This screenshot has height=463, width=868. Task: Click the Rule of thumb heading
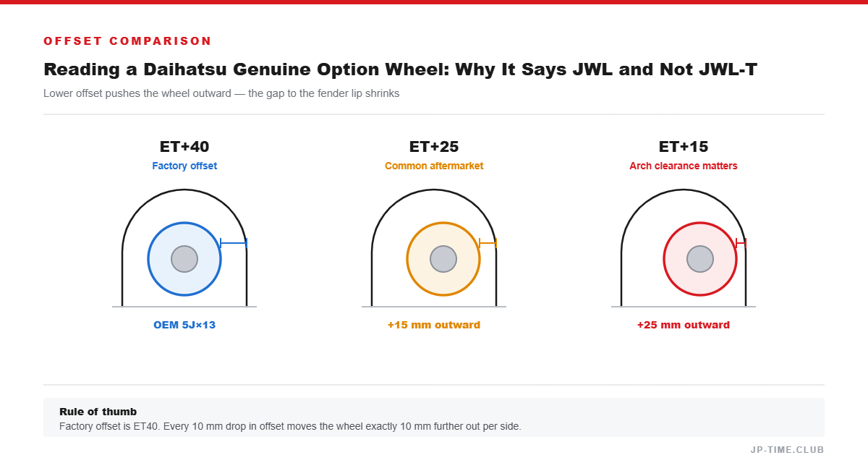[x=98, y=412]
